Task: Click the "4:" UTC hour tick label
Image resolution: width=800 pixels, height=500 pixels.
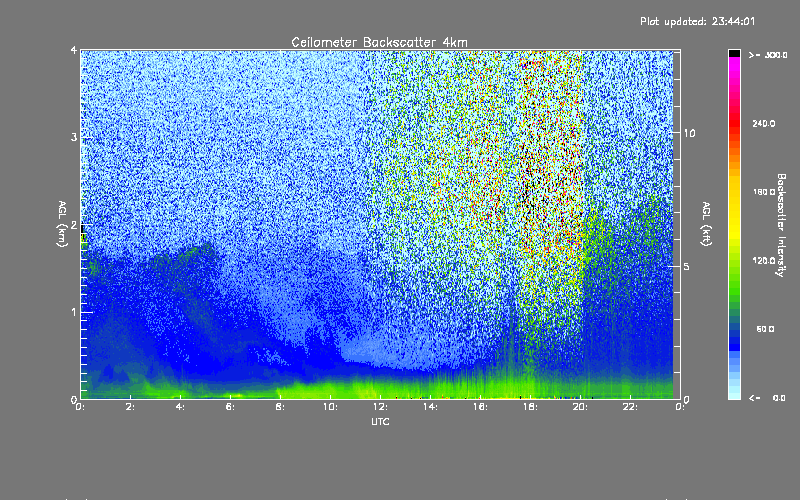Action: point(181,407)
